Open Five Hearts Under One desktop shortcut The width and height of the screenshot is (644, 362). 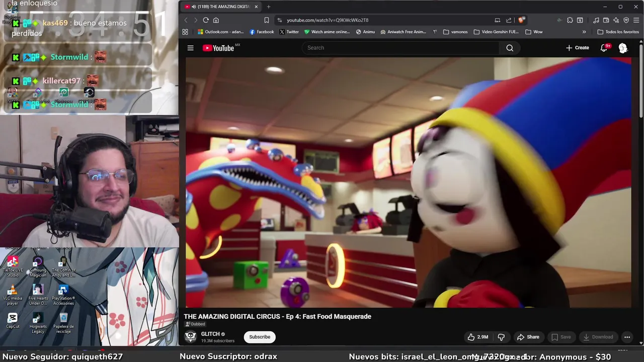[x=38, y=295]
